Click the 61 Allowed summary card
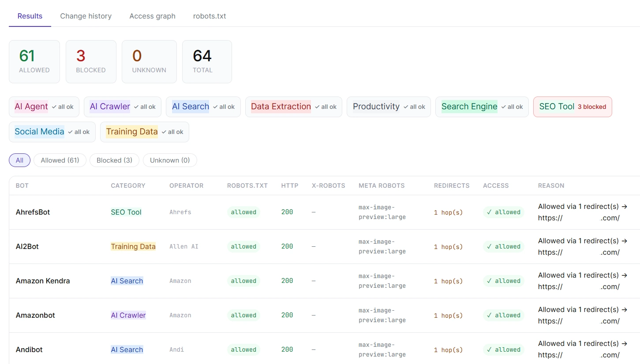 pos(34,62)
